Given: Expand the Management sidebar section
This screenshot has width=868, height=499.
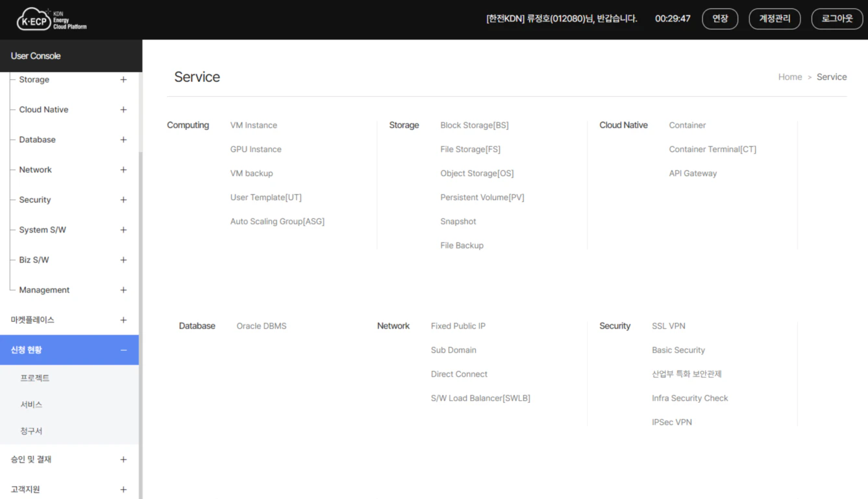Looking at the screenshot, I should [x=123, y=290].
